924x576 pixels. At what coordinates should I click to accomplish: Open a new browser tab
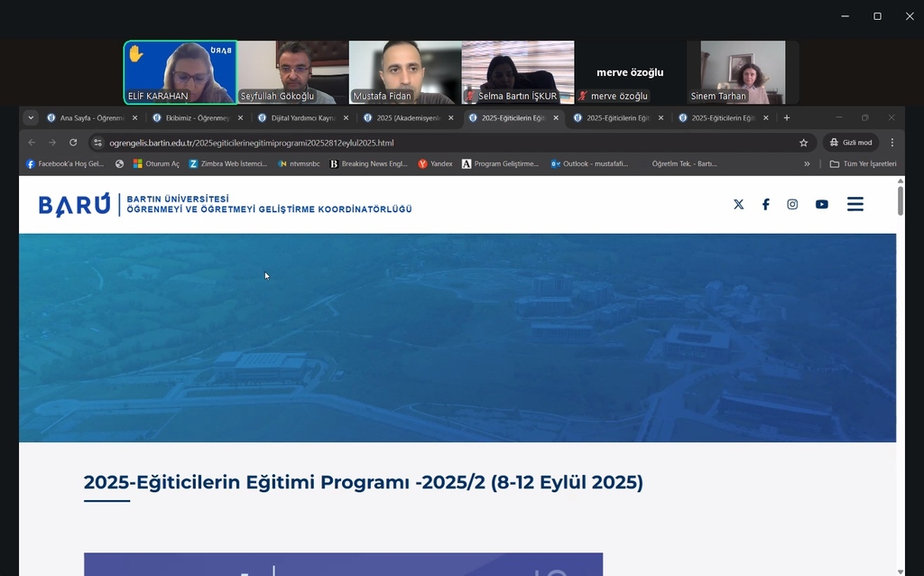click(x=787, y=117)
